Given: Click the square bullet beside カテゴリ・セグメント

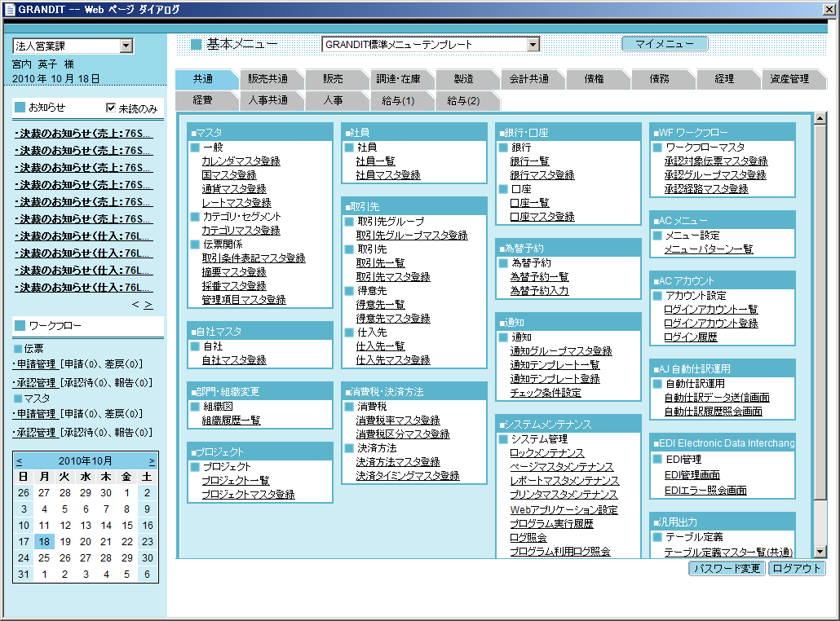Looking at the screenshot, I should (x=195, y=217).
